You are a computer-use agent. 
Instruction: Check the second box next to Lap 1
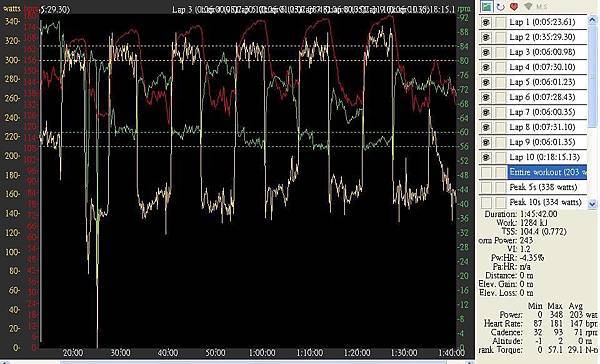(500, 22)
